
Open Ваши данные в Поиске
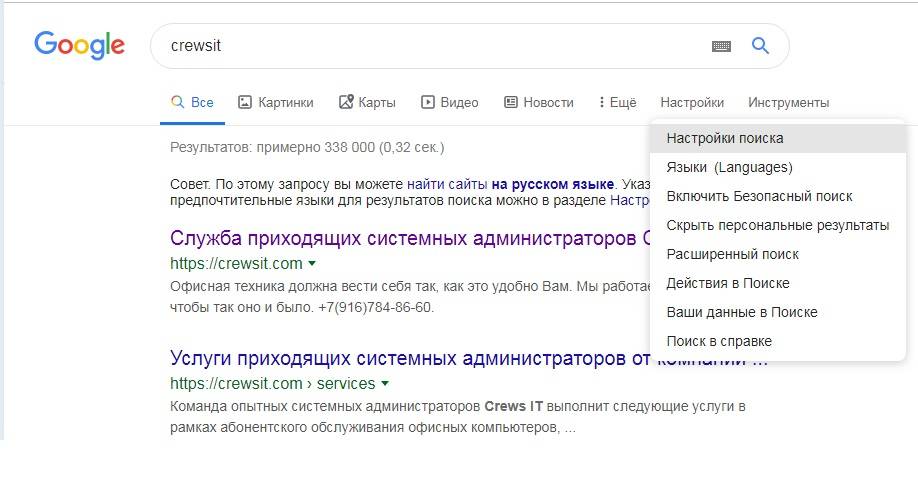pyautogui.click(x=778, y=313)
